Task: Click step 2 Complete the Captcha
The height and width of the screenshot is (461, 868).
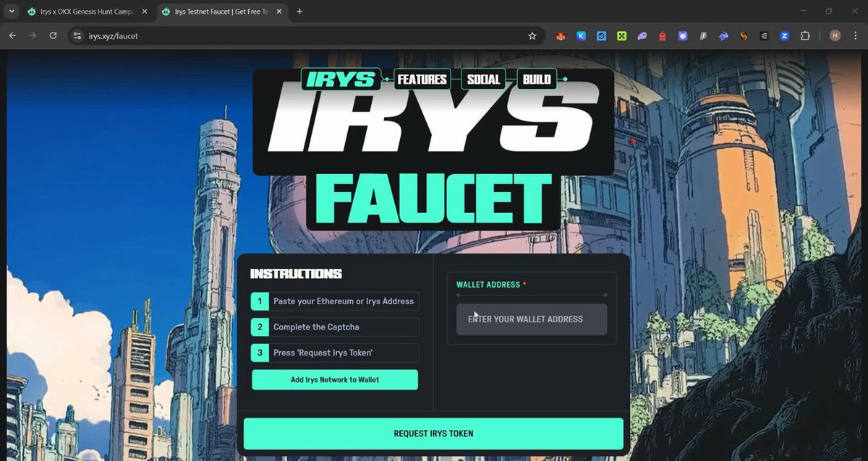Action: pyautogui.click(x=335, y=327)
